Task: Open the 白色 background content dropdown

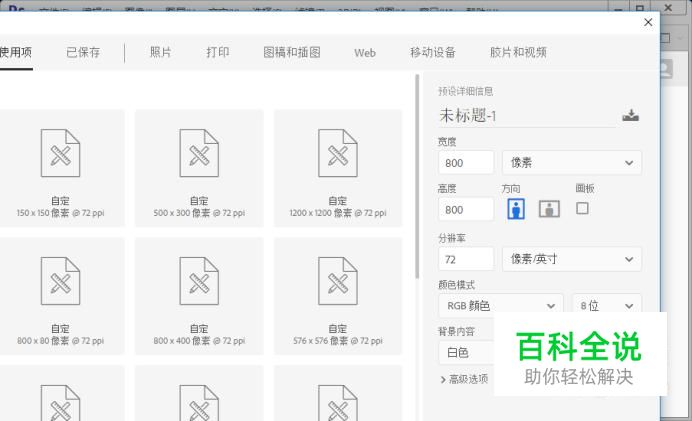Action: point(466,353)
